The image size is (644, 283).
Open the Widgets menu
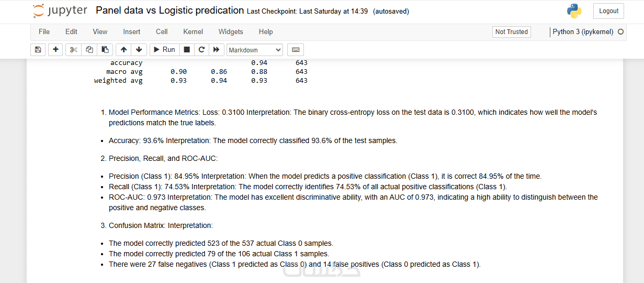coord(231,32)
